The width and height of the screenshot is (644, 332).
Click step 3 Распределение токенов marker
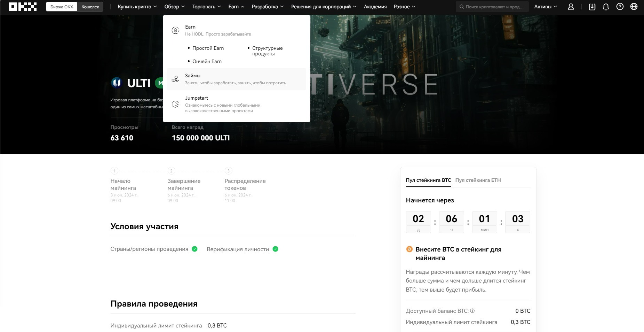[228, 171]
